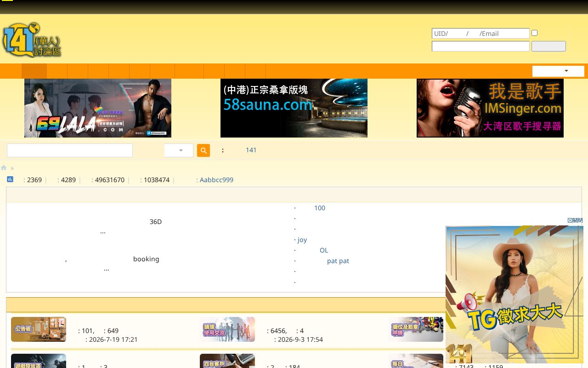Image resolution: width=588 pixels, height=368 pixels.
Task: Open the 公告板 forum board icon
Action: pyautogui.click(x=39, y=329)
